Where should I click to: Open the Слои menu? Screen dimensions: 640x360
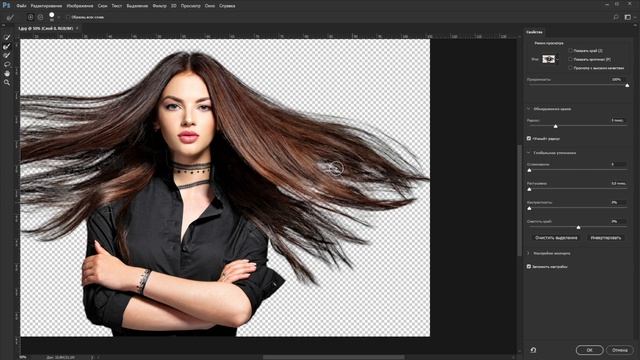[102, 6]
